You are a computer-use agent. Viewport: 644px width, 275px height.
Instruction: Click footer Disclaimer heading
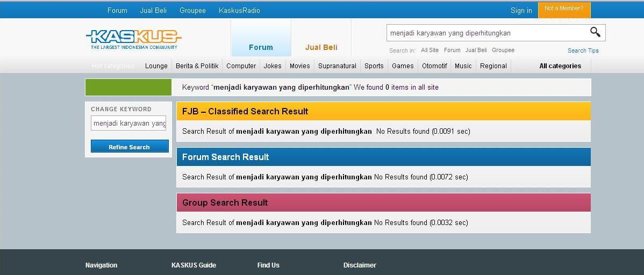click(360, 265)
